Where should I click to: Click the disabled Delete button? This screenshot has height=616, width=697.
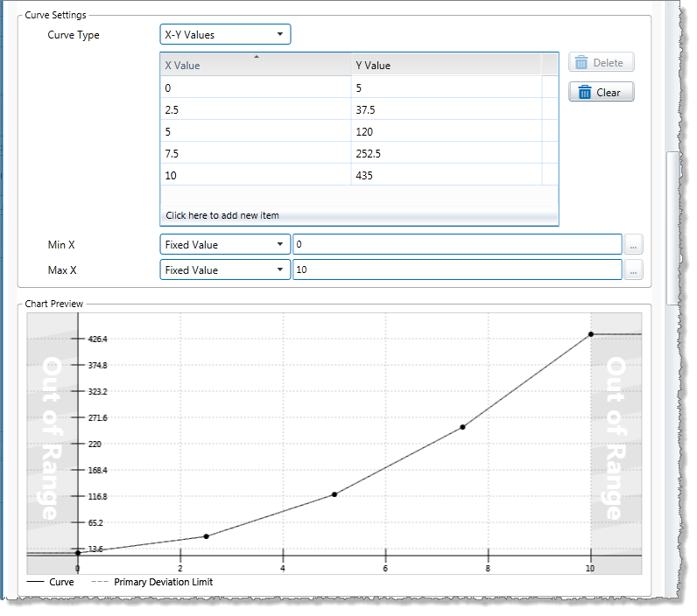601,63
